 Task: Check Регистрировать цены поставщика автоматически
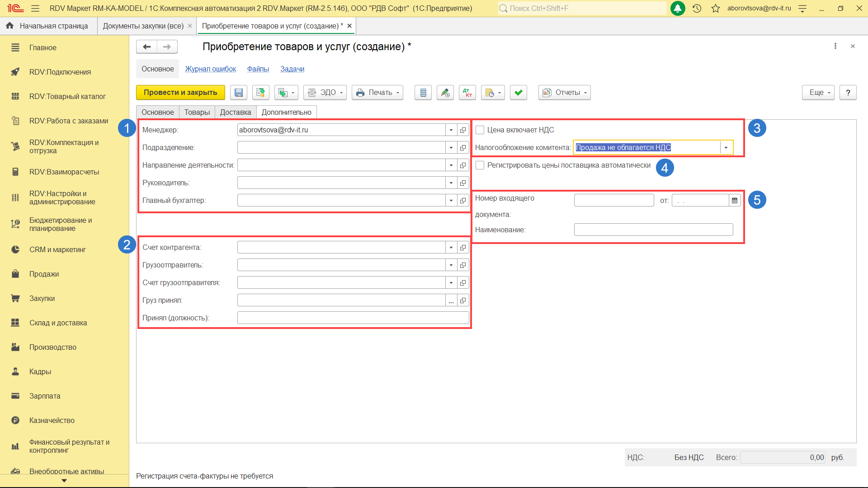click(480, 165)
